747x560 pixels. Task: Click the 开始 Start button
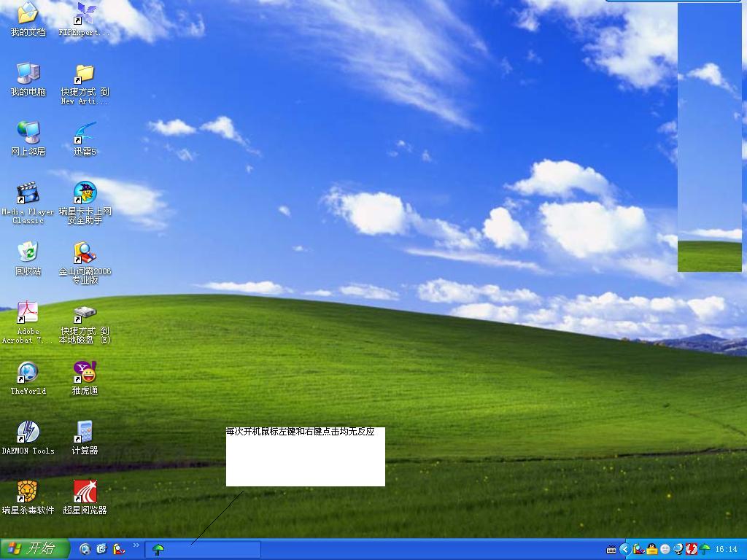[35, 549]
